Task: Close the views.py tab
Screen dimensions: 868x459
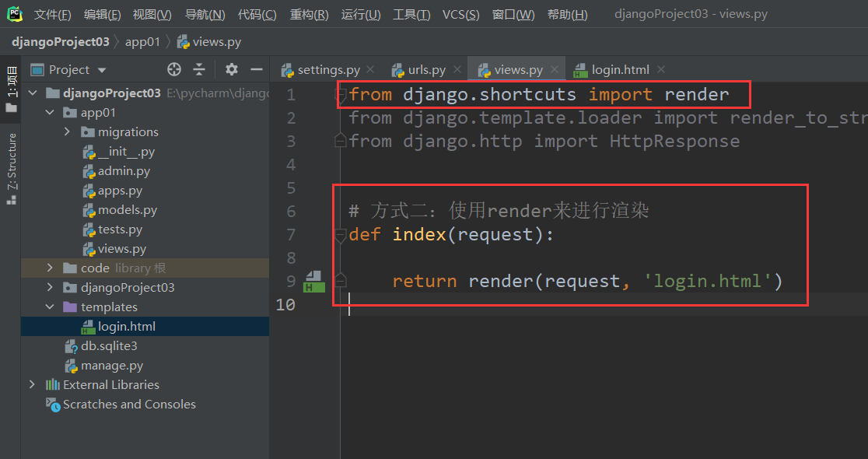Action: (554, 70)
